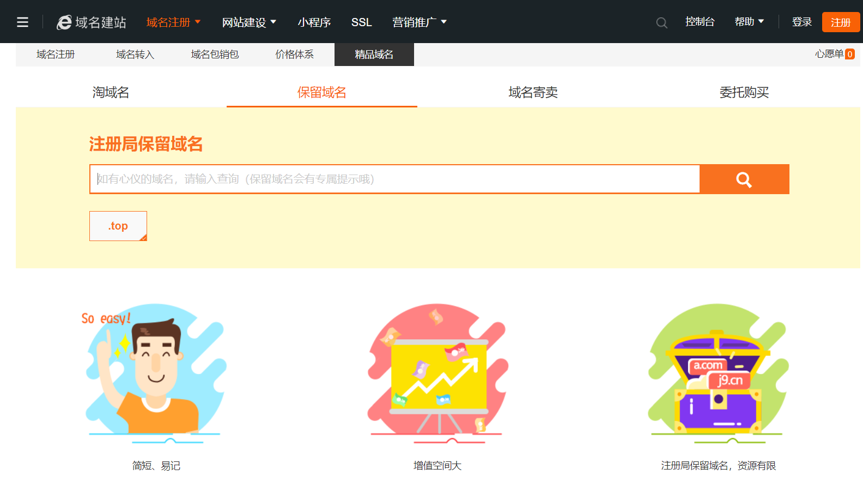Expand the 域名注册 dropdown menu
Screen dimensions: 863x499
pos(173,22)
